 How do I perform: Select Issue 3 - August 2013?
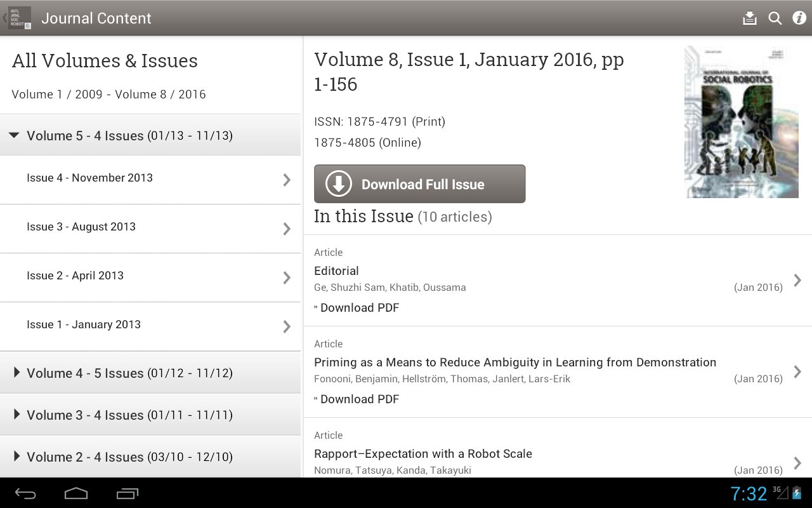[x=150, y=227]
